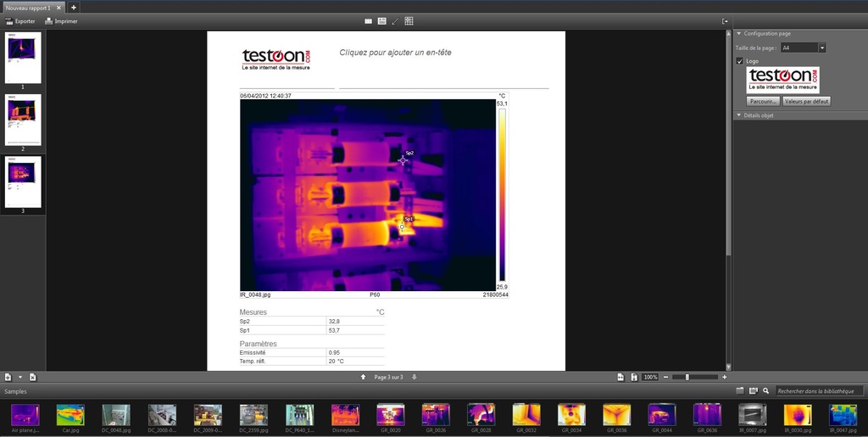The image size is (868, 437).
Task: Insert a table using the grid icon
Action: [x=409, y=21]
